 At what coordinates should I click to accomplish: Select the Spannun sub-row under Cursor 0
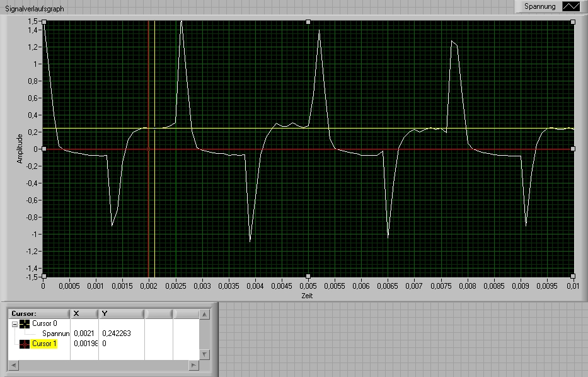coord(56,333)
